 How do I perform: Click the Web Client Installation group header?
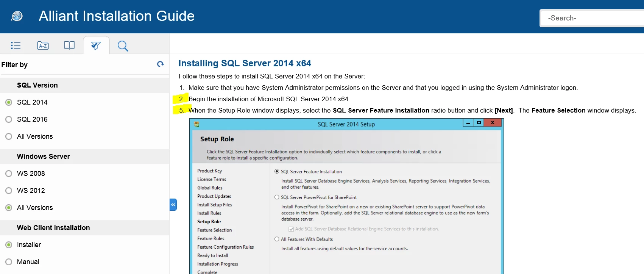(x=84, y=228)
